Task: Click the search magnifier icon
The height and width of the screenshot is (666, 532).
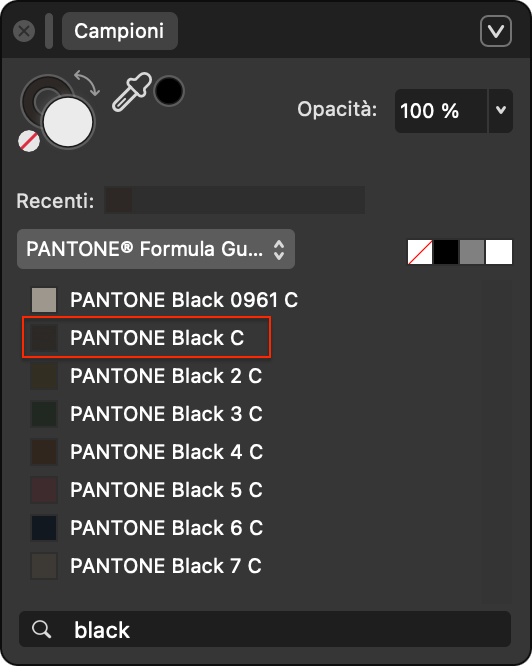Action: point(42,629)
